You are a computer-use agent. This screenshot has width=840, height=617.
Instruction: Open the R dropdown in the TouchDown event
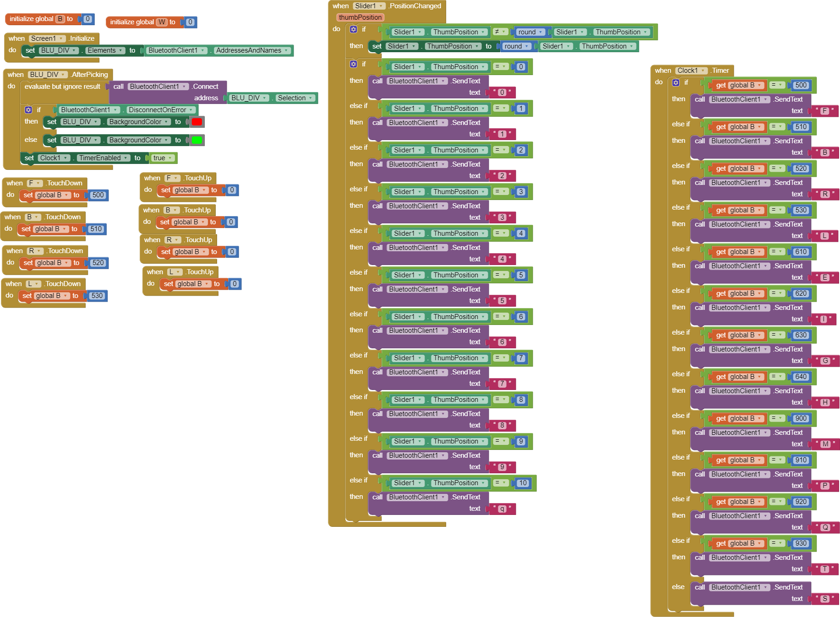36,251
